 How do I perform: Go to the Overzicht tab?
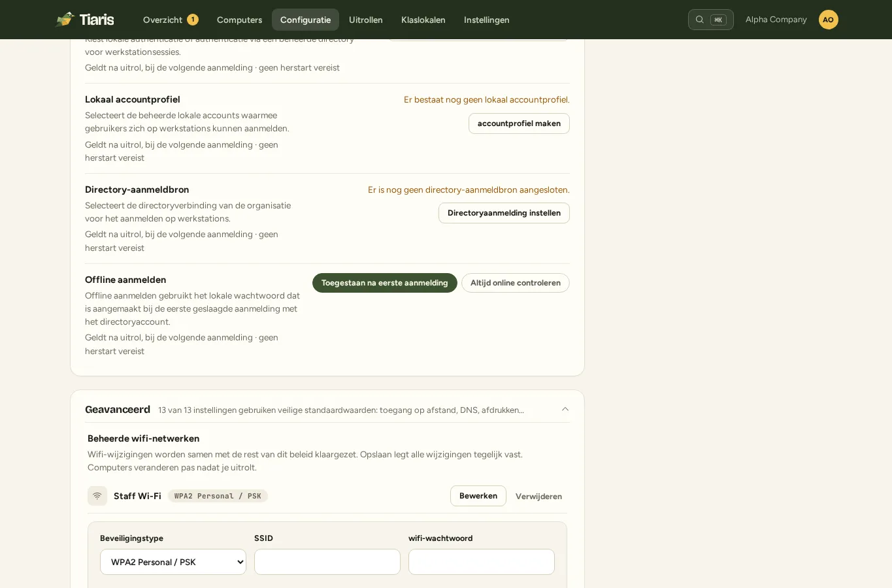point(171,20)
